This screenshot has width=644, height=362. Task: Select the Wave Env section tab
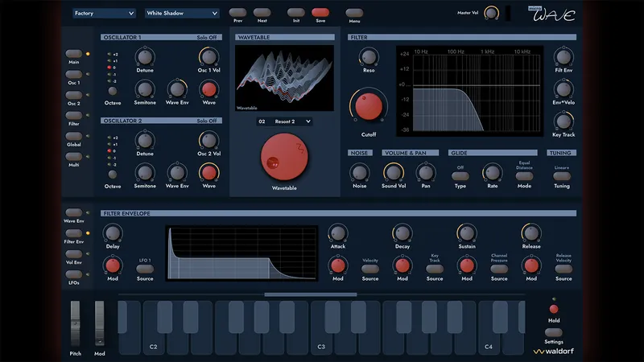(73, 212)
